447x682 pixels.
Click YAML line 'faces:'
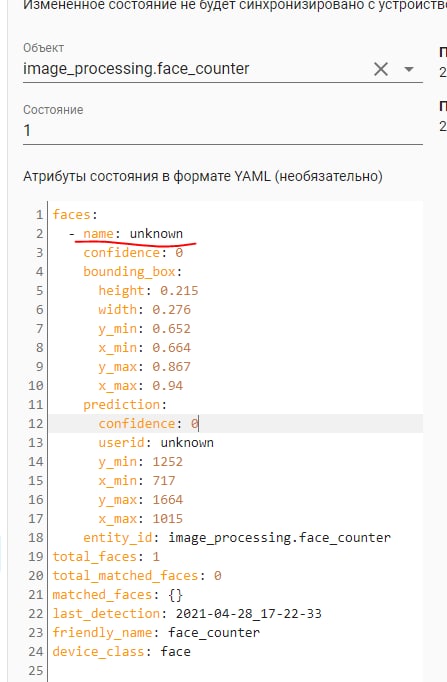75,214
